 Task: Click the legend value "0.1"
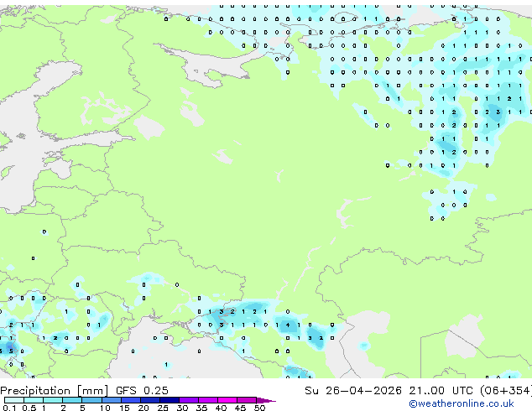(9, 408)
